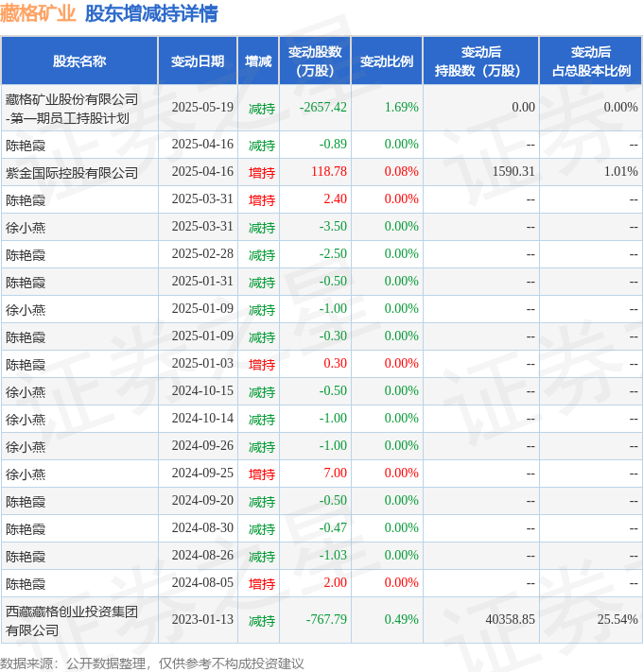Click the value -0.47

333,528
